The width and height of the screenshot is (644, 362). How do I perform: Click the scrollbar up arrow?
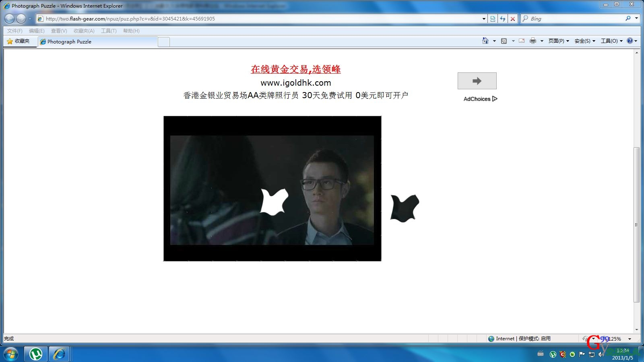[636, 53]
